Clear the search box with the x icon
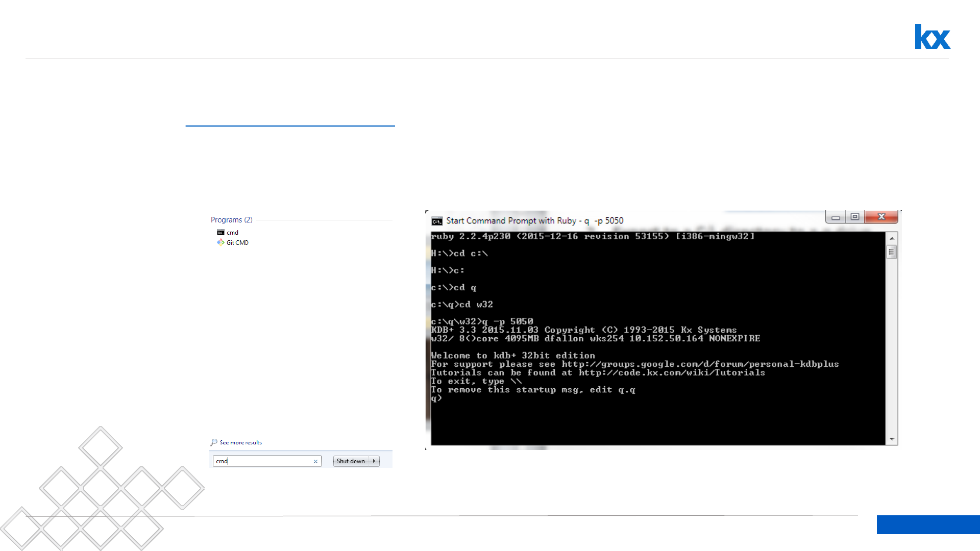This screenshot has width=980, height=551. 315,461
